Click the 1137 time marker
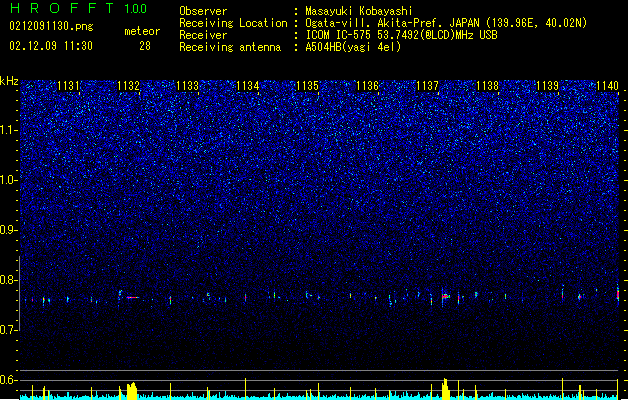This screenshot has width=629, height=400. (x=428, y=86)
